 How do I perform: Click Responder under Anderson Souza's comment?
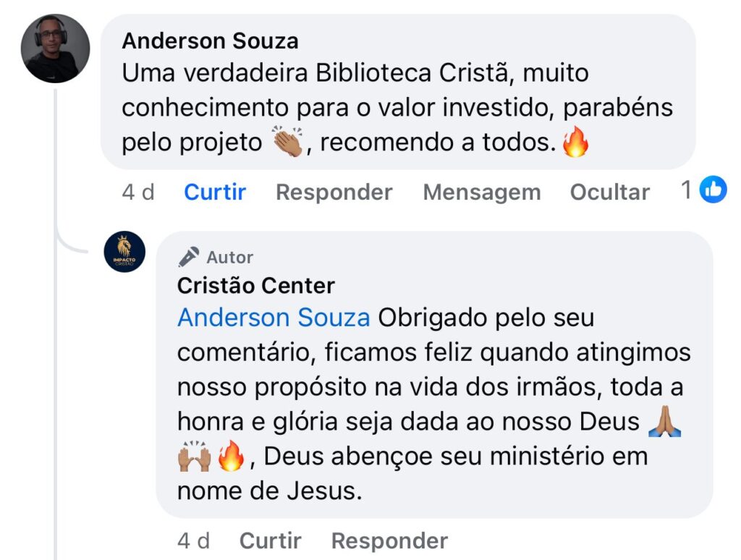tap(334, 192)
